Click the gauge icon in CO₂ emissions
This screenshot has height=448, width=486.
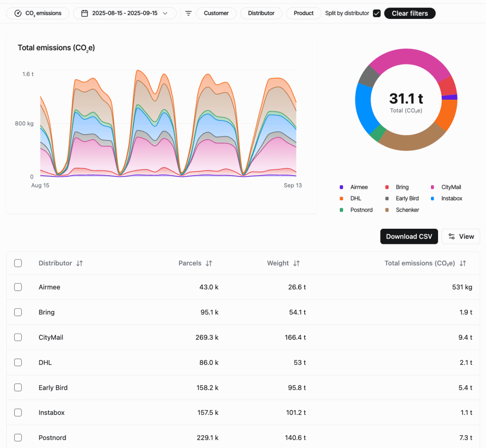pyautogui.click(x=18, y=13)
